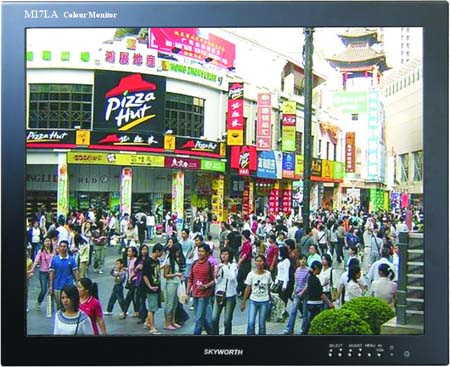Click the small Pizza Hut sign at far left
The image size is (450, 367).
pyautogui.click(x=47, y=136)
